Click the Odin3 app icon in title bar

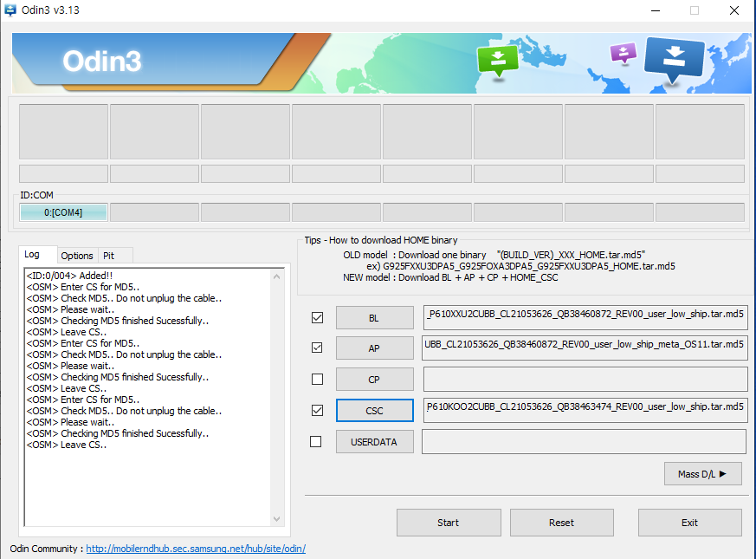click(x=10, y=10)
